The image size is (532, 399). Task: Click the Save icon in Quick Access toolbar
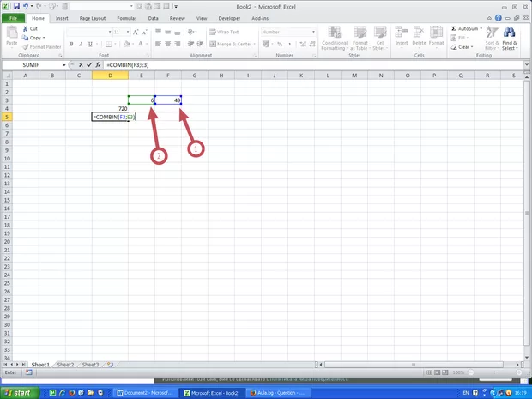tap(16, 6)
